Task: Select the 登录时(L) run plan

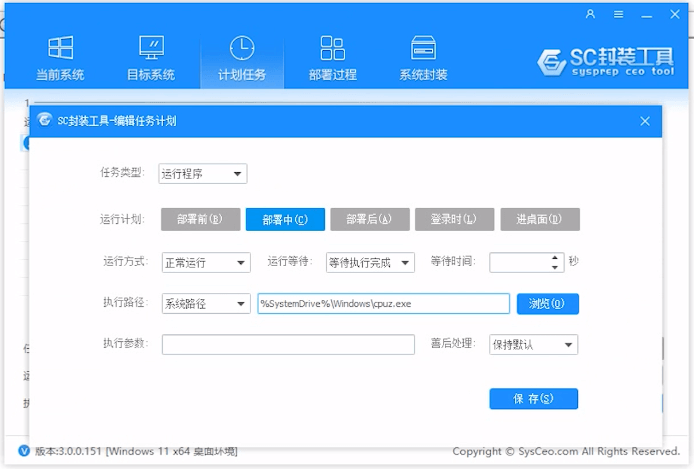Action: (x=455, y=219)
